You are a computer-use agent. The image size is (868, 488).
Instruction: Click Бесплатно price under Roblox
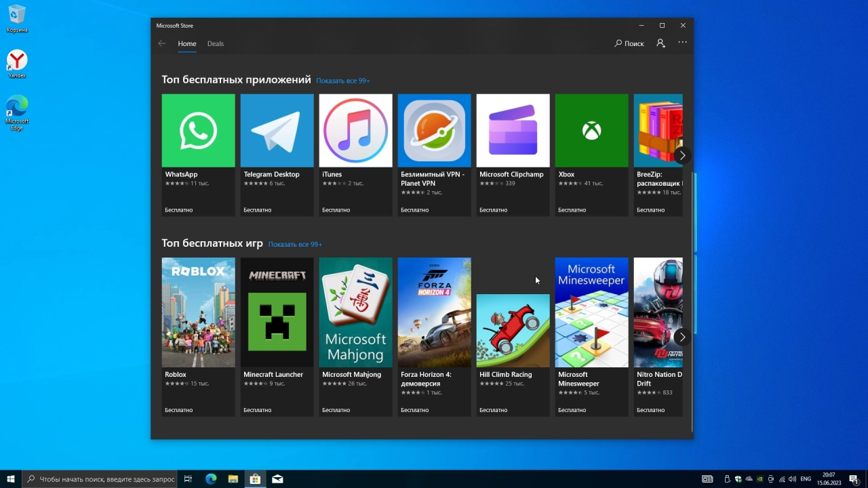tap(179, 410)
